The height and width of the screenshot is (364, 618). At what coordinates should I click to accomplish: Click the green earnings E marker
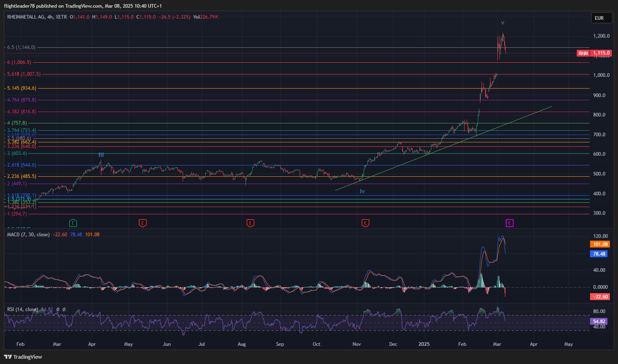click(73, 223)
